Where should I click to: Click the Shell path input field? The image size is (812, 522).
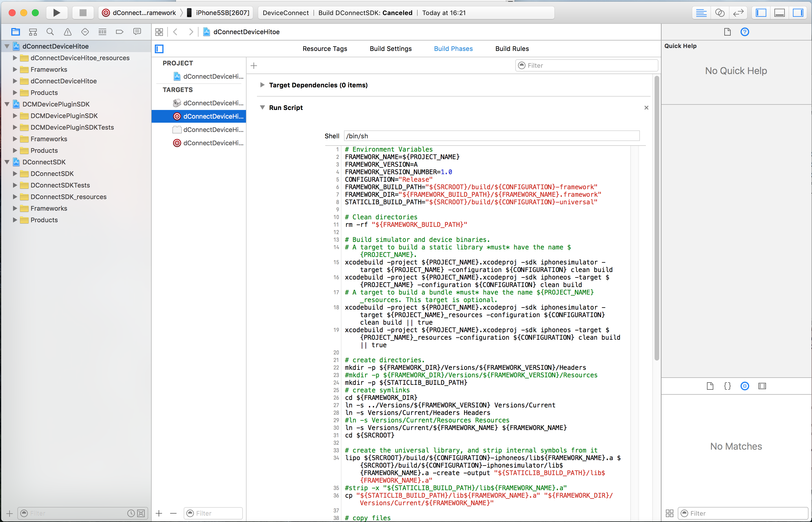tap(491, 136)
